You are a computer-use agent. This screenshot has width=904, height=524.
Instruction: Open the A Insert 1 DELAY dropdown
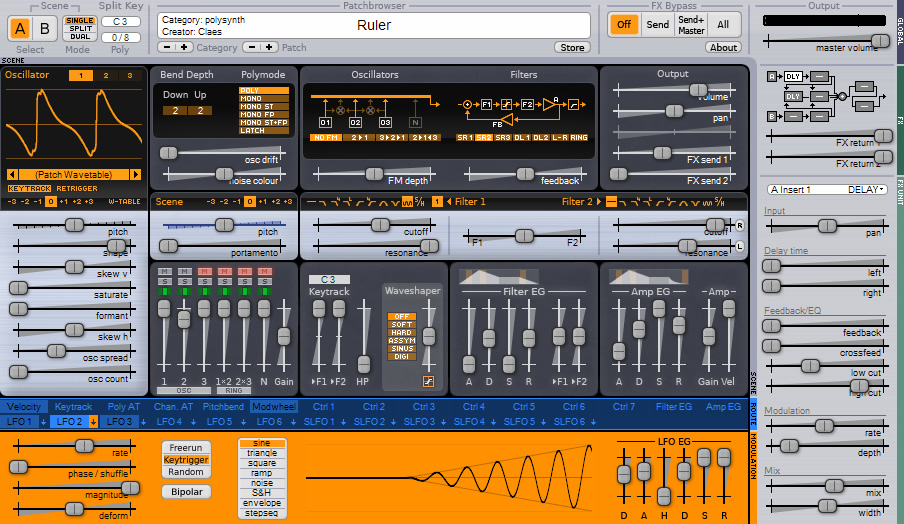pyautogui.click(x=827, y=190)
